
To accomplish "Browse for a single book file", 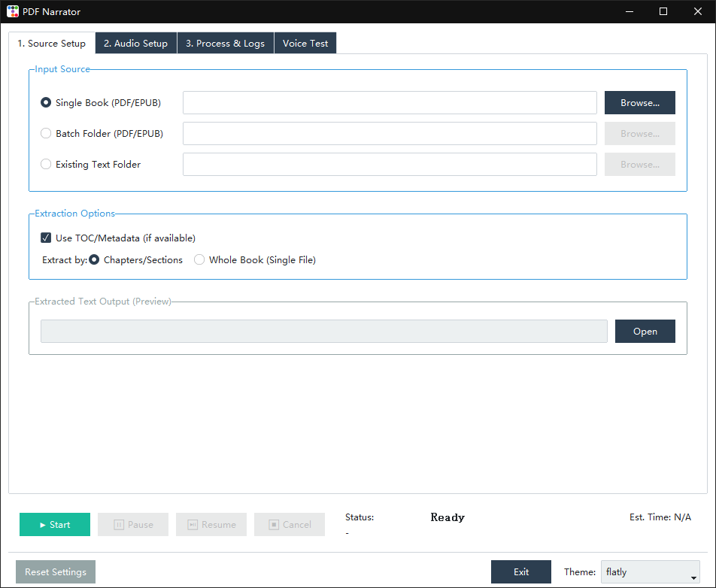I will pyautogui.click(x=640, y=103).
